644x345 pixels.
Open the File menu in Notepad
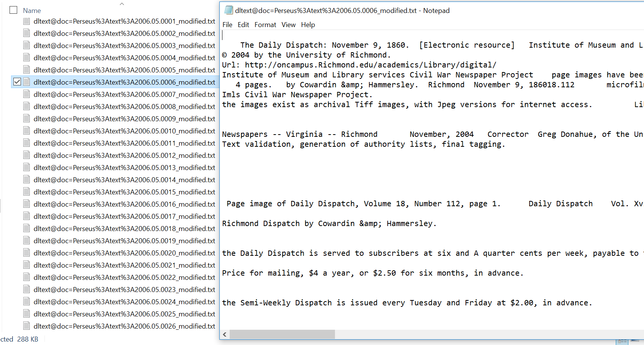pyautogui.click(x=227, y=25)
